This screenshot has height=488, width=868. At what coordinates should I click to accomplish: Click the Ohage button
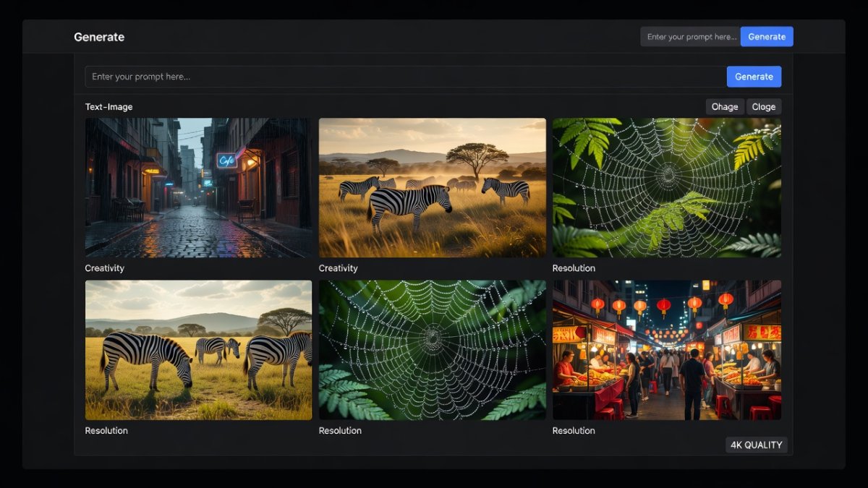pyautogui.click(x=724, y=106)
